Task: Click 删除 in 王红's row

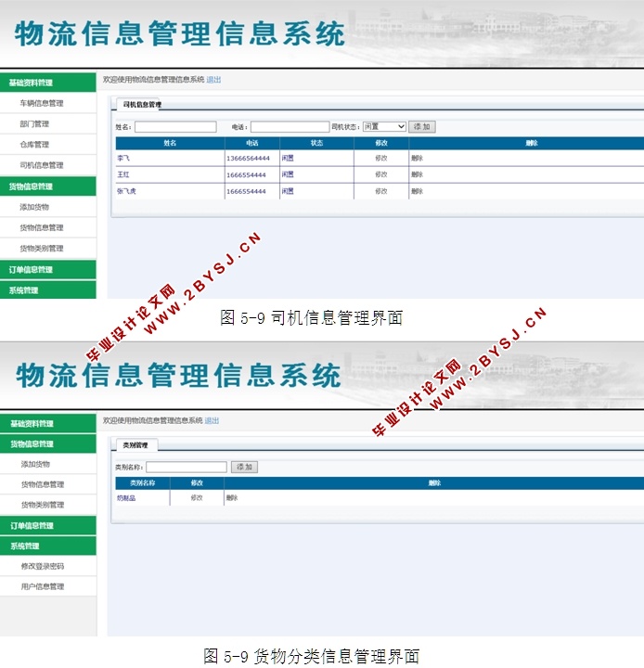Action: click(417, 174)
